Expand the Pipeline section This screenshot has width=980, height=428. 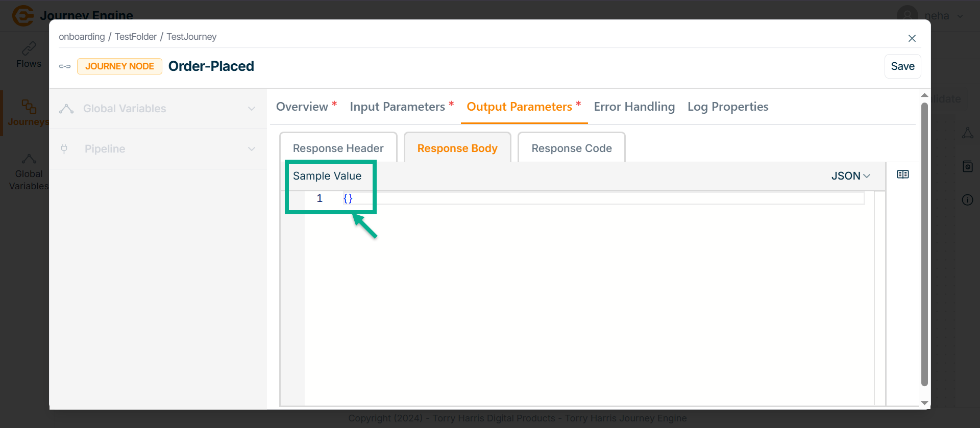coord(251,149)
